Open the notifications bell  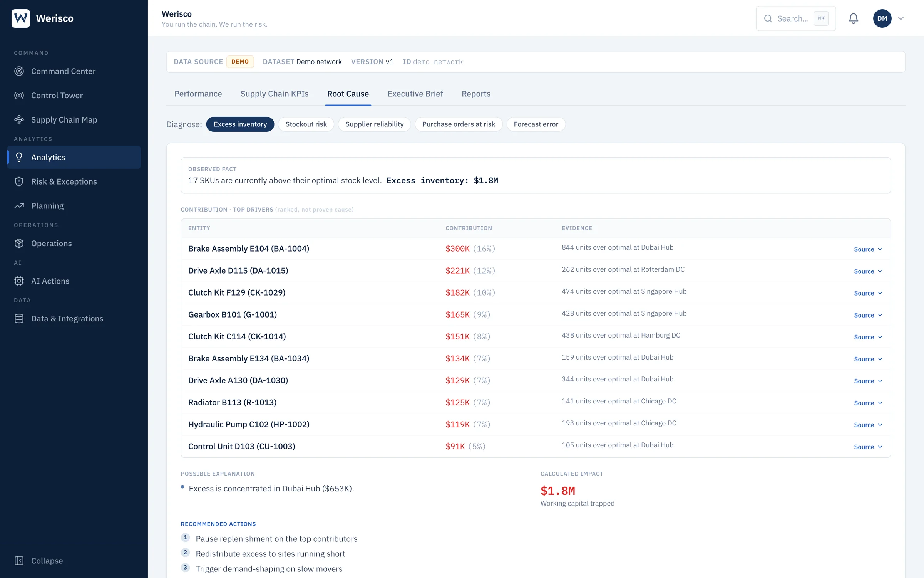pos(853,18)
